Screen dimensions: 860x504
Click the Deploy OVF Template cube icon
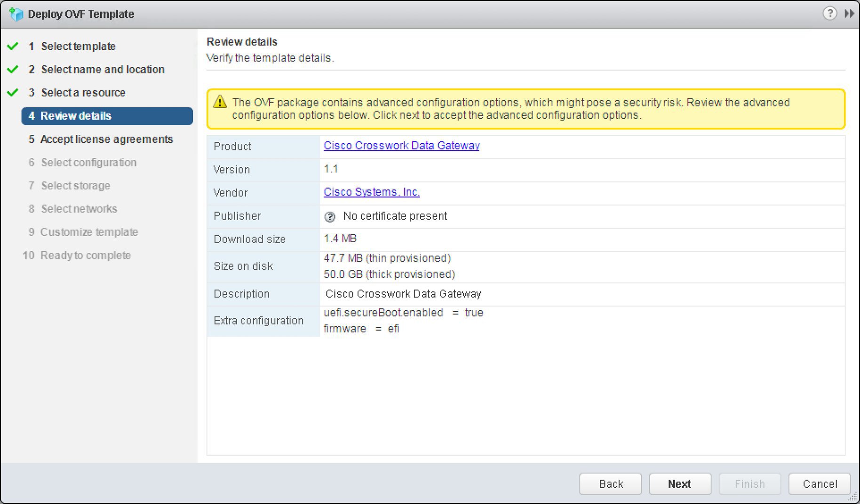point(16,14)
